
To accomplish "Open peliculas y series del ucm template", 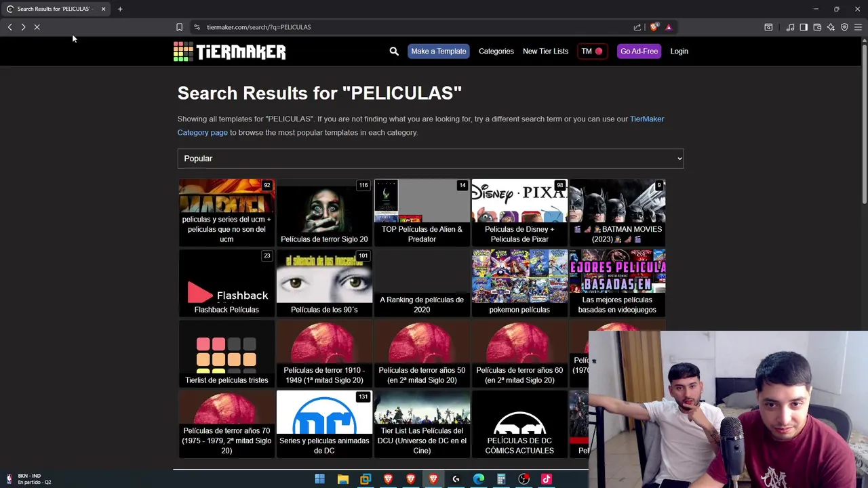I will [226, 212].
